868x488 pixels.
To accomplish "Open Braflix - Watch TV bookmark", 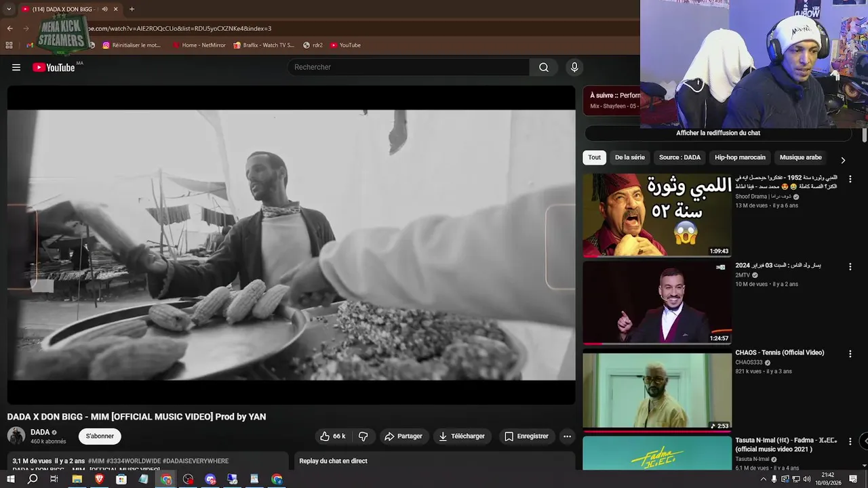I will [264, 45].
